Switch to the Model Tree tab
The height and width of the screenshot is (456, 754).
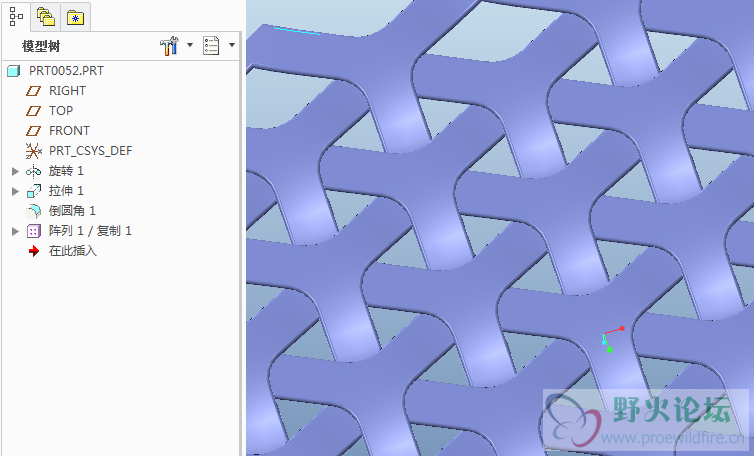pos(16,17)
